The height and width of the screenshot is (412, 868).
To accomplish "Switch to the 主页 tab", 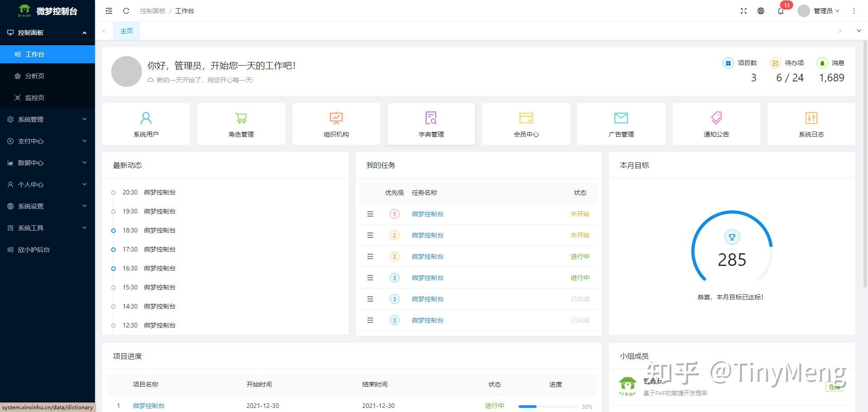I will click(x=127, y=31).
